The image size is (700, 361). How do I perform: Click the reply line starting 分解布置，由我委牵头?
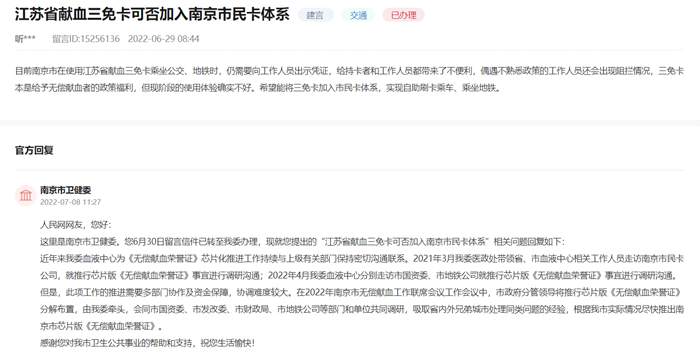(362, 309)
